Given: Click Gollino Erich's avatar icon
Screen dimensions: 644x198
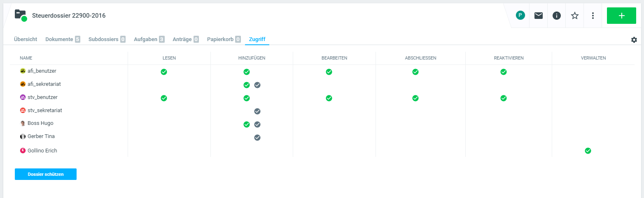Looking at the screenshot, I should click(23, 151).
